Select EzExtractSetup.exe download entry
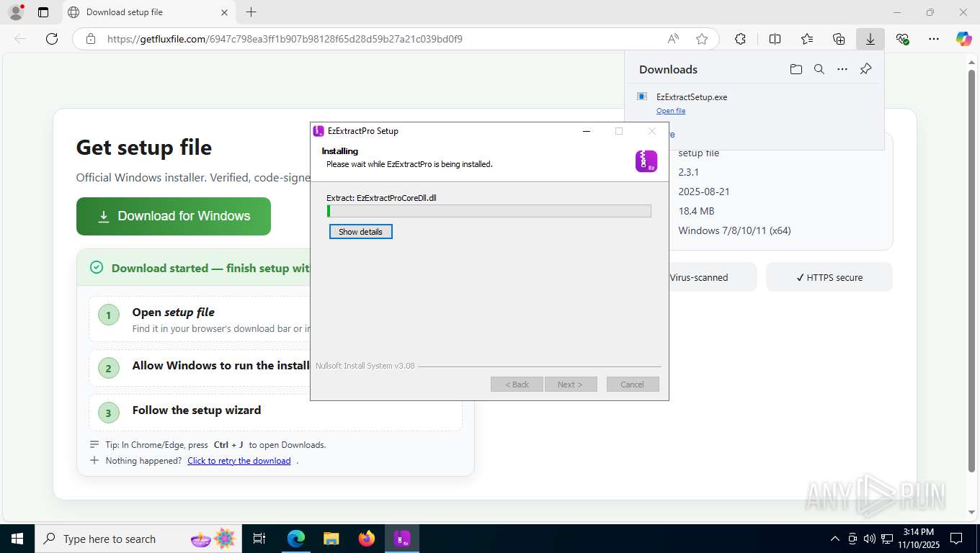The image size is (980, 553). tap(754, 104)
